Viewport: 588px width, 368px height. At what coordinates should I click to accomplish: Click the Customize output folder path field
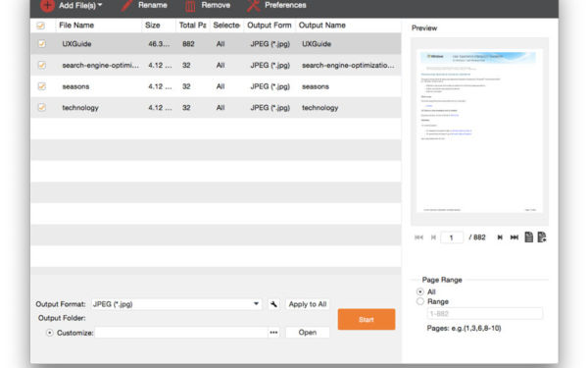(181, 333)
